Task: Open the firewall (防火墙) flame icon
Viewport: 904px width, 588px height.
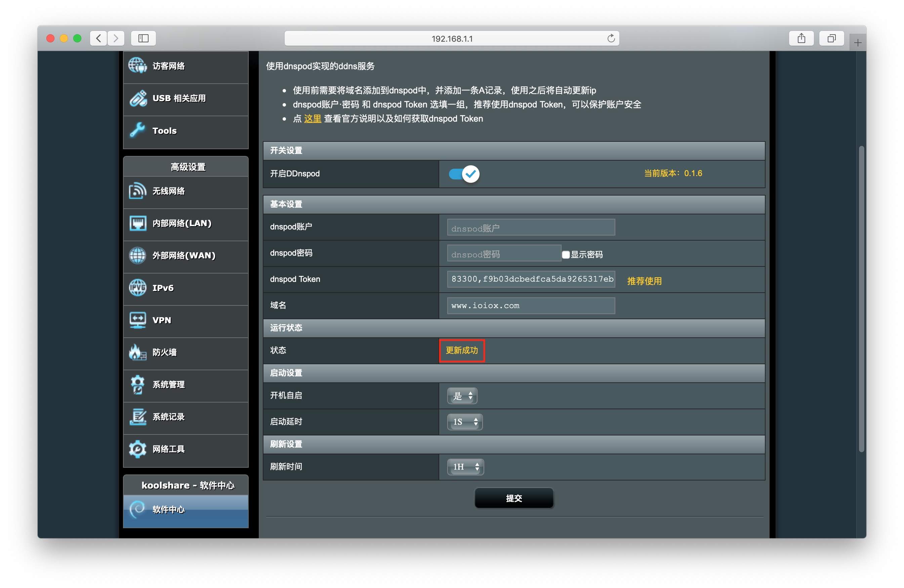Action: coord(137,352)
